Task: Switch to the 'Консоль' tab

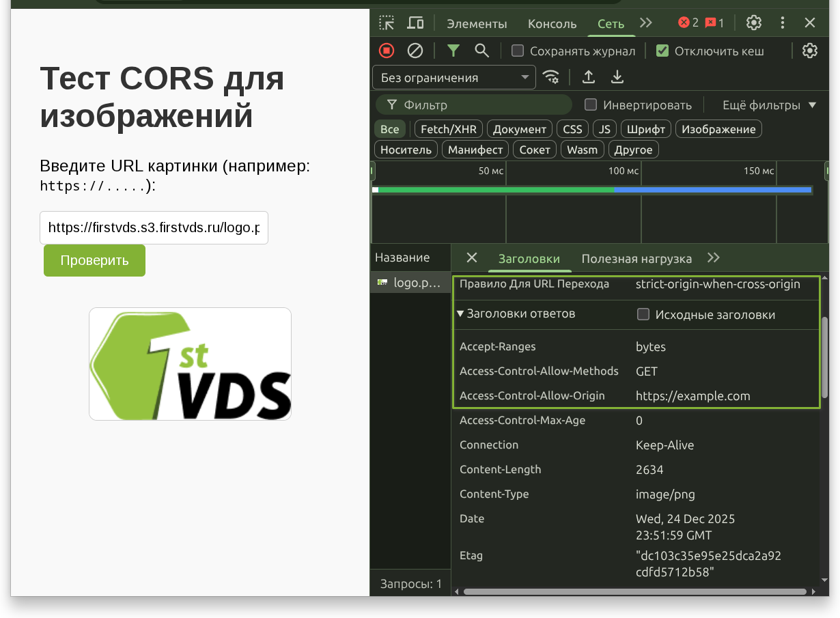Action: (x=552, y=24)
